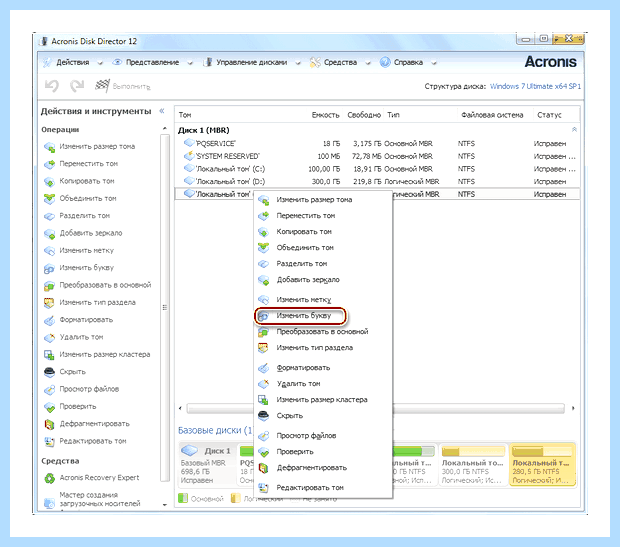
Task: Open the 'Windows 7 Ultimate x64 SP1' disk layout link
Action: [535, 86]
